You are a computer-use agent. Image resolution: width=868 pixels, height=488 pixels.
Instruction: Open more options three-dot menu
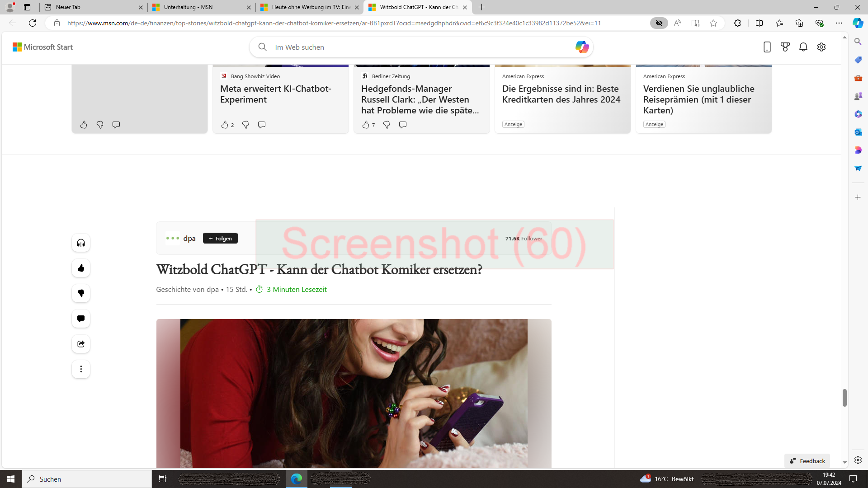[81, 370]
